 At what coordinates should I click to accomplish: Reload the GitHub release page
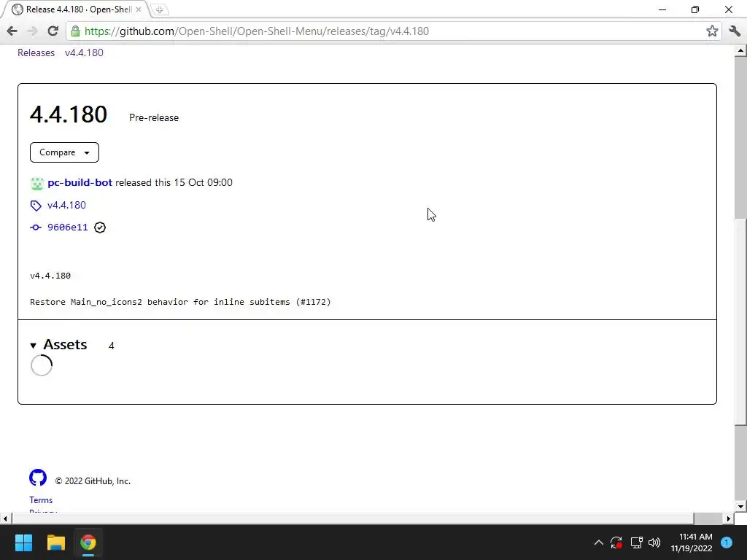[x=53, y=31]
